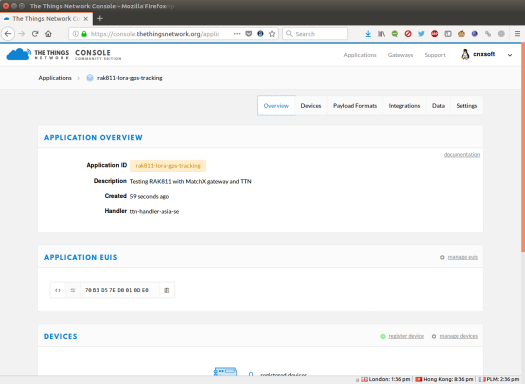Click the Application ID value rak811-lora-gps-tracking
Screen dimensions: 525x384
(x=168, y=166)
